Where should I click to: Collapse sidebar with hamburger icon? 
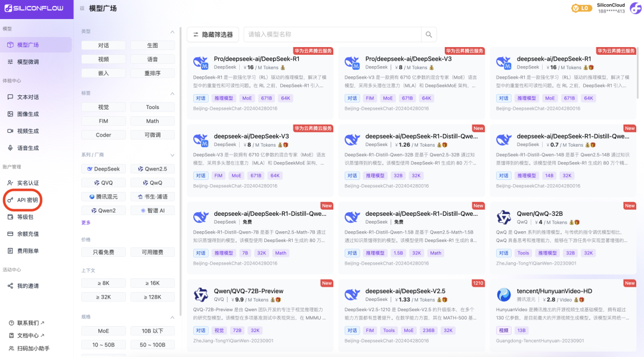82,8
